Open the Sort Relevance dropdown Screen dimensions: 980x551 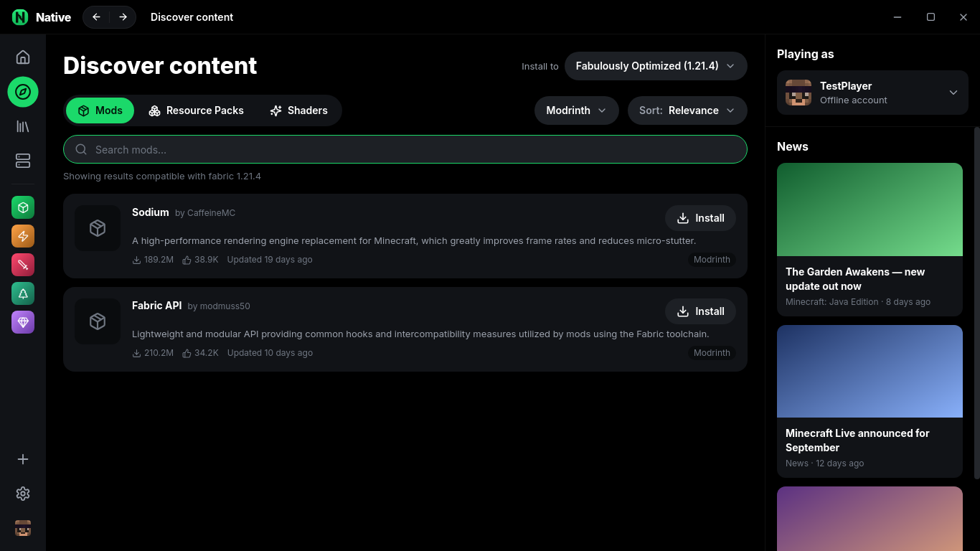(x=687, y=110)
